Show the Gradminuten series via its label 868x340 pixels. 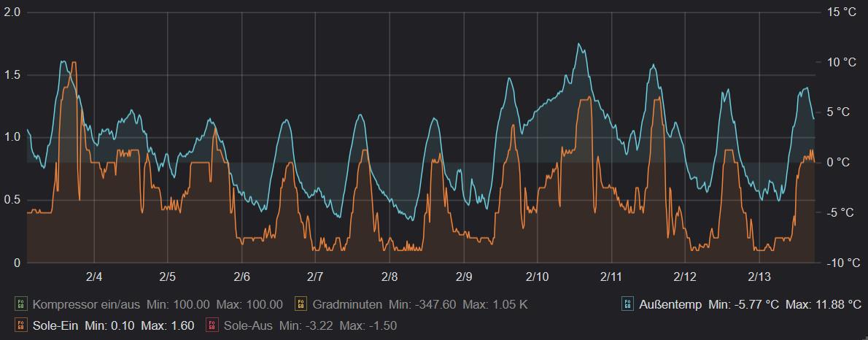pyautogui.click(x=347, y=304)
